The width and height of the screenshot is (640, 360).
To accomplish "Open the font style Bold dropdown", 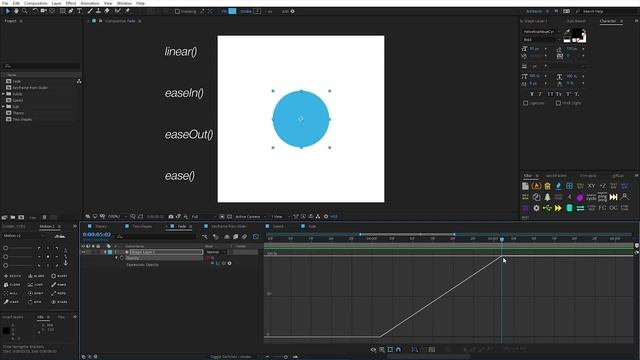I will 542,40.
